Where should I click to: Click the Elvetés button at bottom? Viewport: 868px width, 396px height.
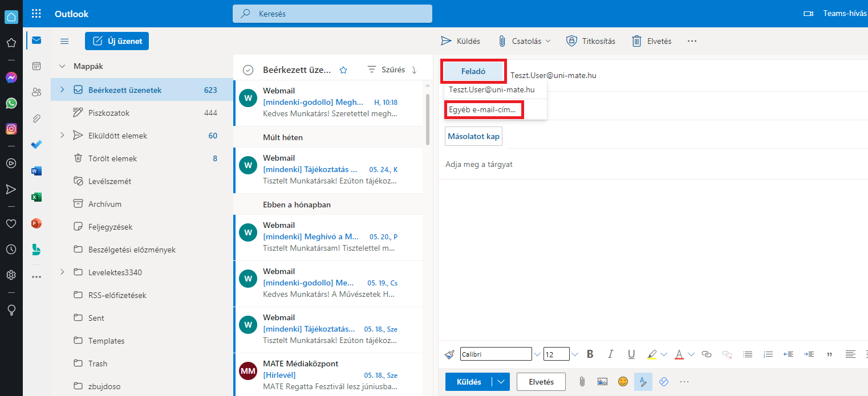point(541,382)
